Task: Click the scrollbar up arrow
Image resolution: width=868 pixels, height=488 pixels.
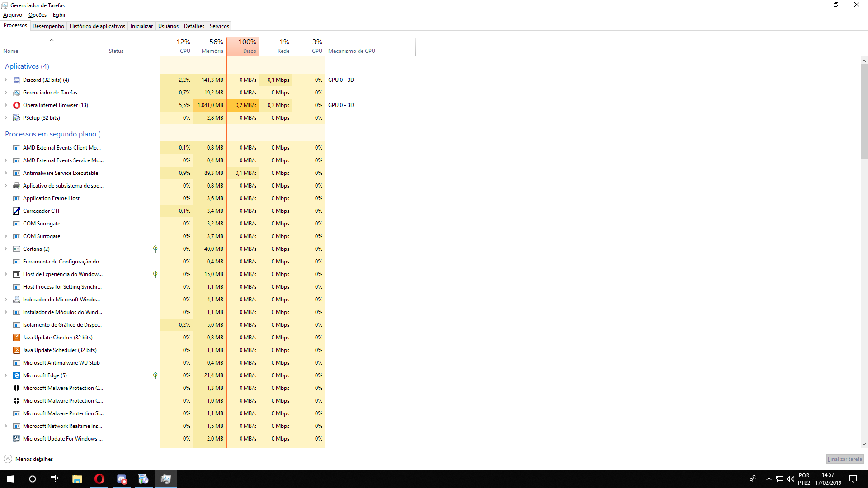Action: pos(864,61)
